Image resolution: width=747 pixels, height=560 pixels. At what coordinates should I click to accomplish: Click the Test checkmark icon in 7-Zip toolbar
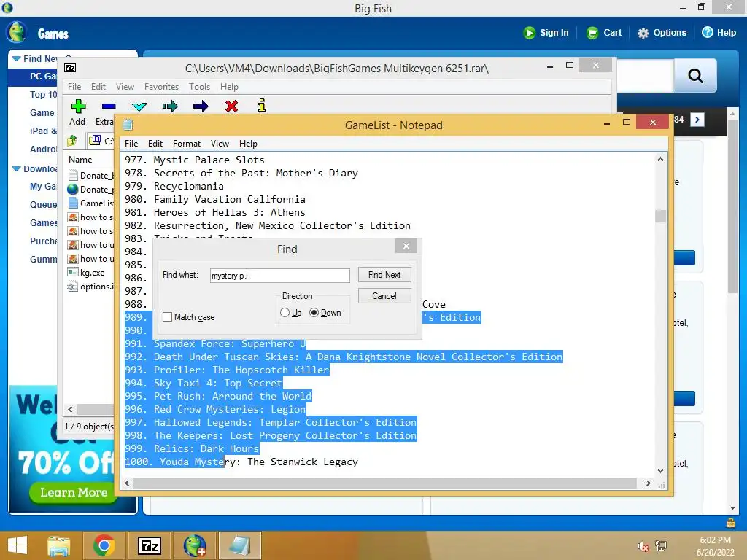coord(139,106)
